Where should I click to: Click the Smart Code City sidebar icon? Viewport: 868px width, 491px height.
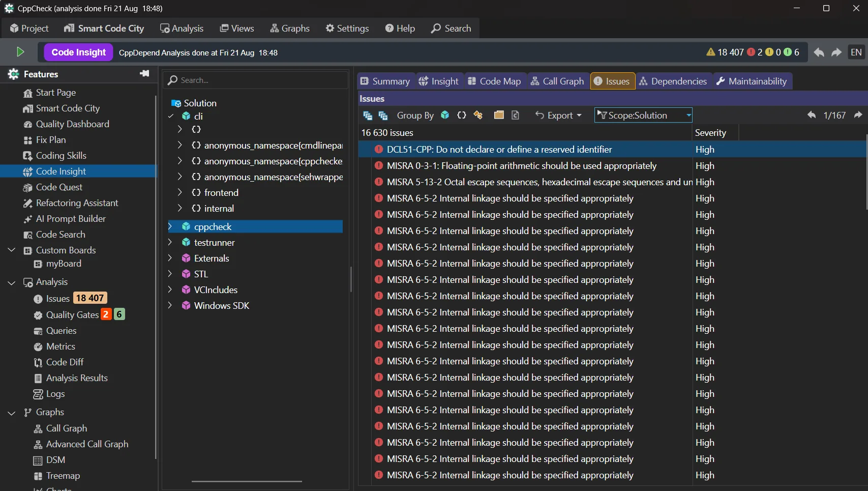pos(28,108)
